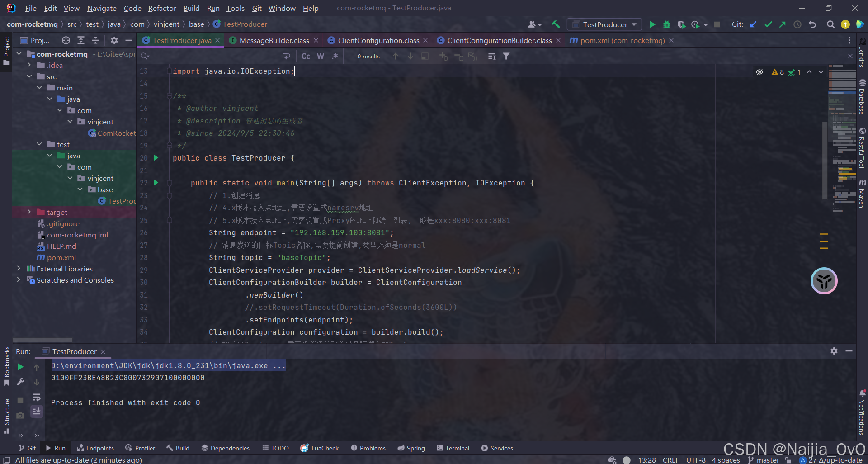
Task: Open Search Everywhere magnifier icon
Action: 830,24
